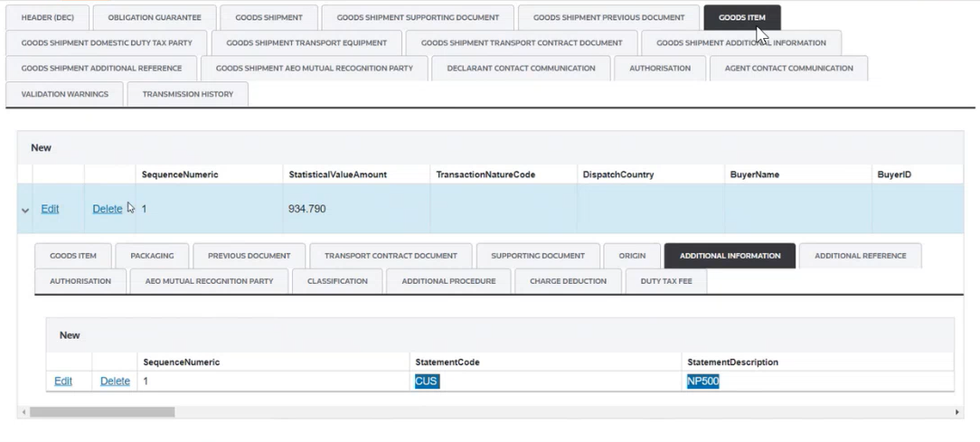Open the Charge Deduction sub-tab

[x=569, y=281]
